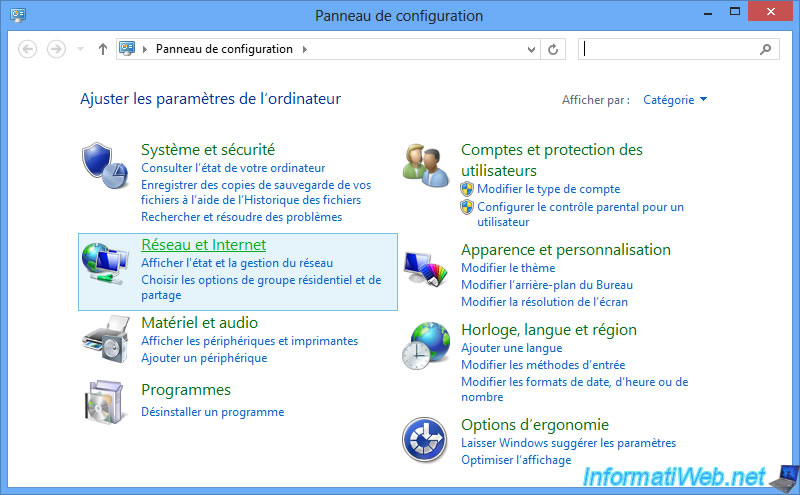Click Modifier le type de compte

(x=548, y=189)
